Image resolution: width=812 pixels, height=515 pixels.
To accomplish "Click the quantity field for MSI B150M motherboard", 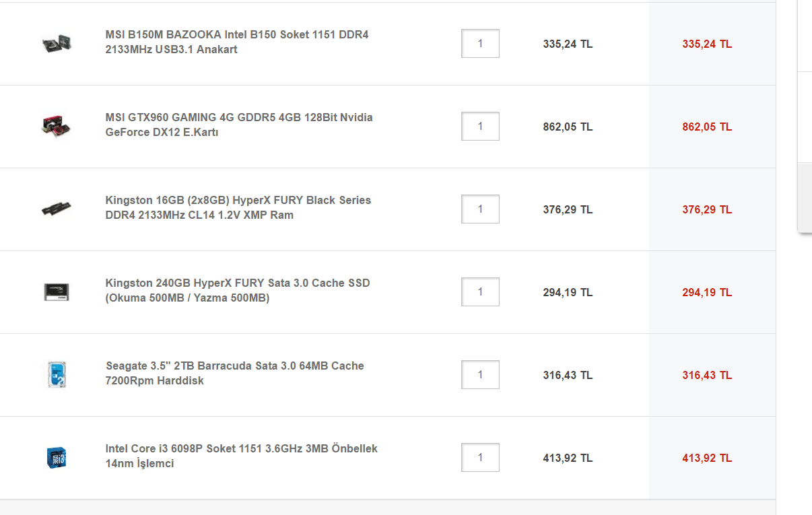I will pyautogui.click(x=480, y=44).
